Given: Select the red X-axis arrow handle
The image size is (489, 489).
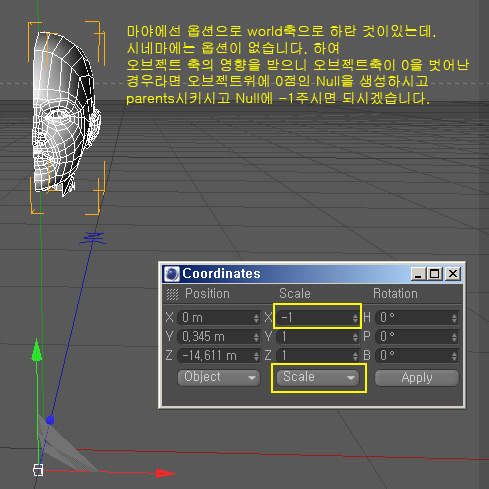Looking at the screenshot, I should (x=165, y=473).
